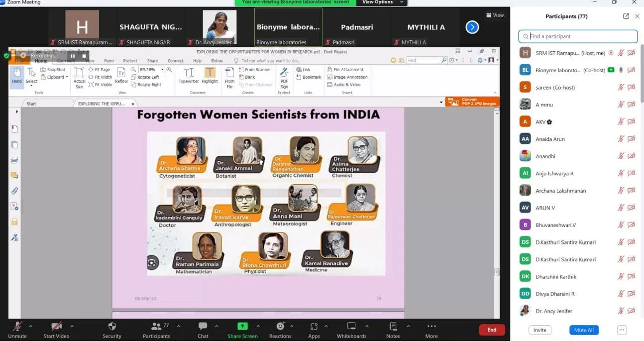Image resolution: width=644 pixels, height=342 pixels.
Task: Apply Fit Width view
Action: click(100, 77)
